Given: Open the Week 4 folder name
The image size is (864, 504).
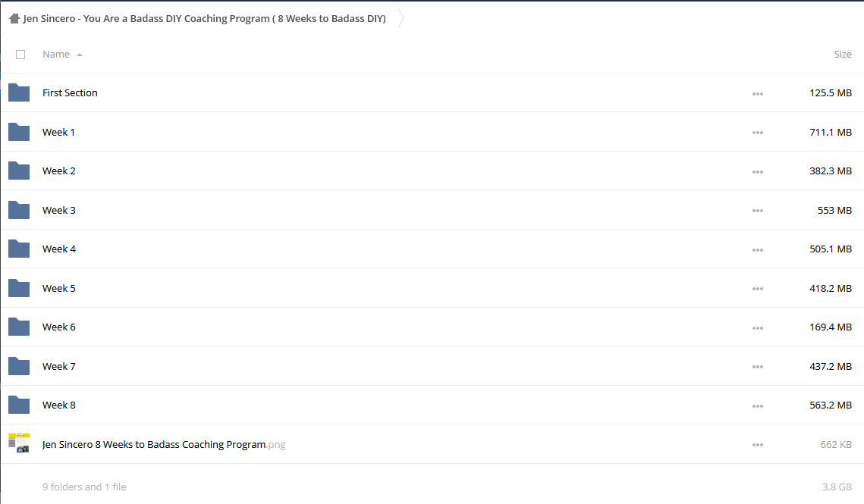Looking at the screenshot, I should [59, 249].
